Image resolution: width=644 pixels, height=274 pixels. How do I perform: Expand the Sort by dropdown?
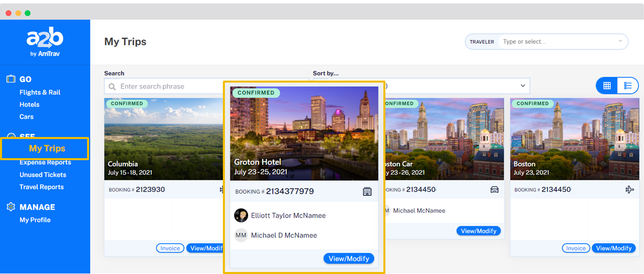pos(523,86)
